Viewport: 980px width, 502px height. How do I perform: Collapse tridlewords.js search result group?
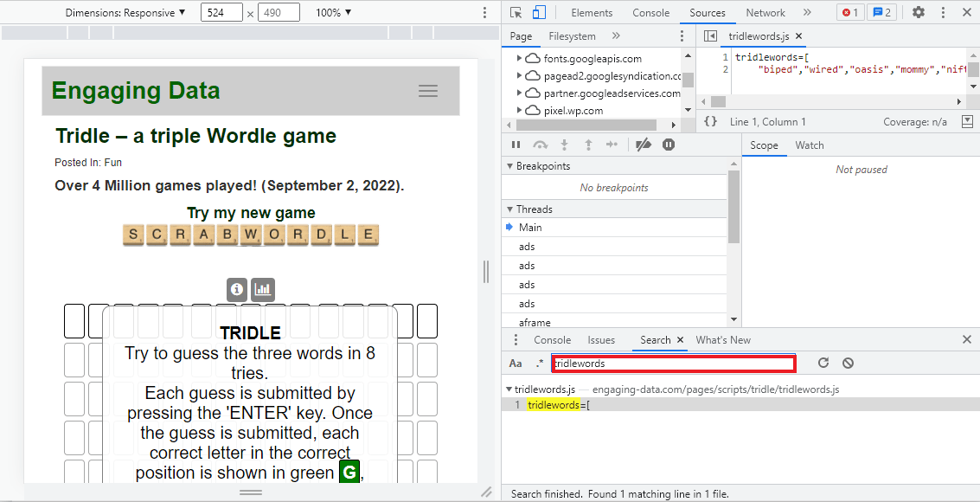pyautogui.click(x=509, y=389)
